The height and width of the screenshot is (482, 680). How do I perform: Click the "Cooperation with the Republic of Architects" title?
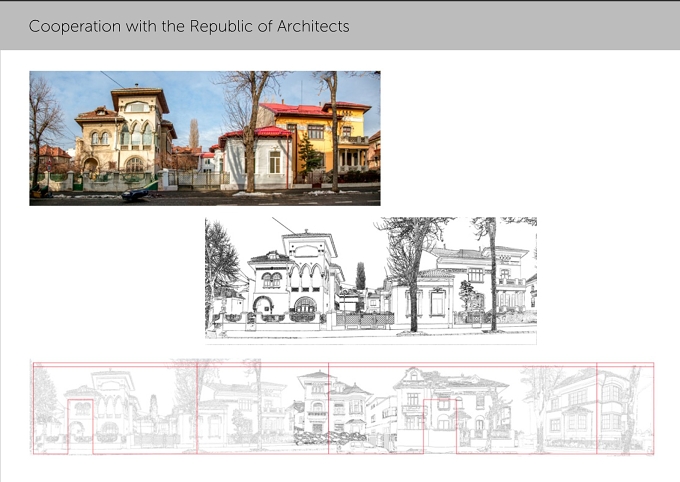[189, 26]
